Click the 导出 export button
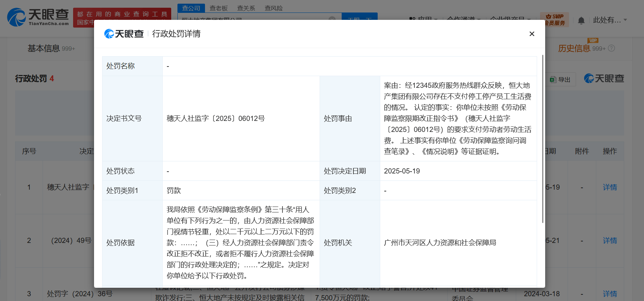 pos(560,79)
